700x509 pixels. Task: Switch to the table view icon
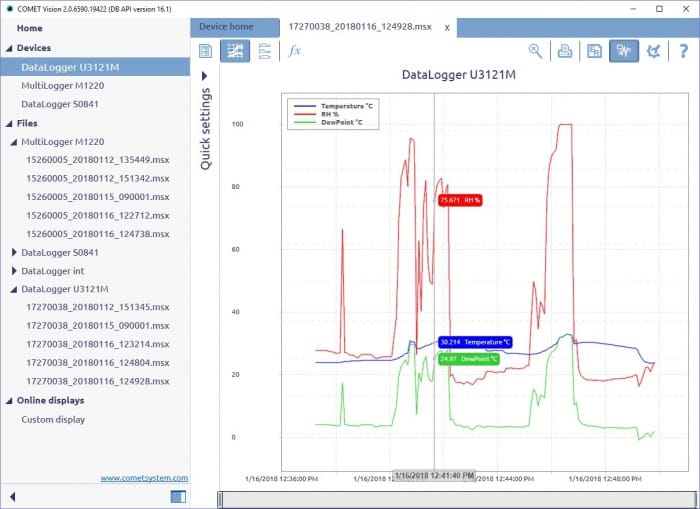[x=206, y=51]
